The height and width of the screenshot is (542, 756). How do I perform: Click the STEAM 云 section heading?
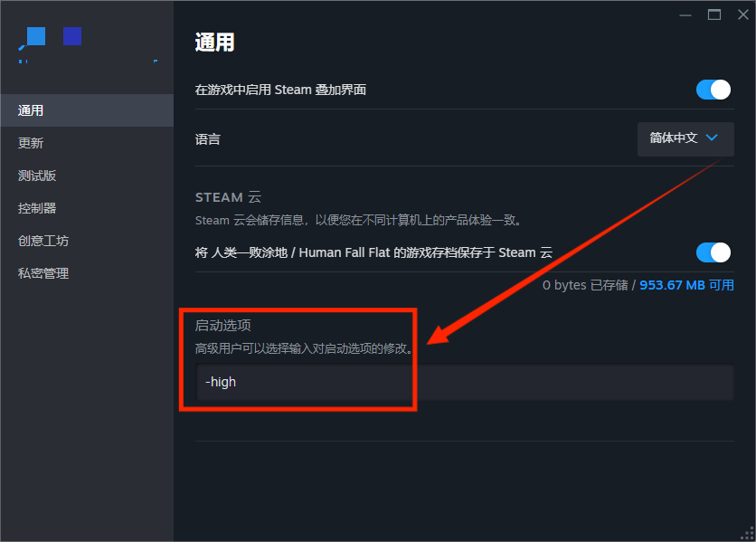coord(228,197)
